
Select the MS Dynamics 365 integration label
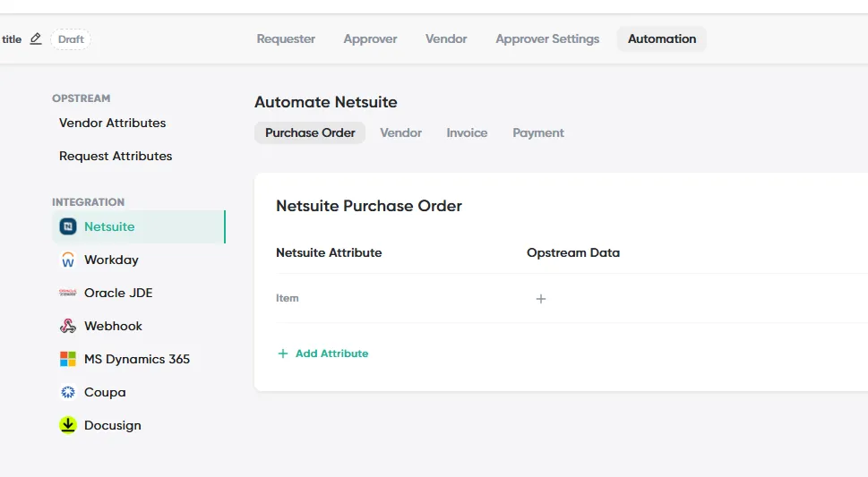pyautogui.click(x=137, y=359)
